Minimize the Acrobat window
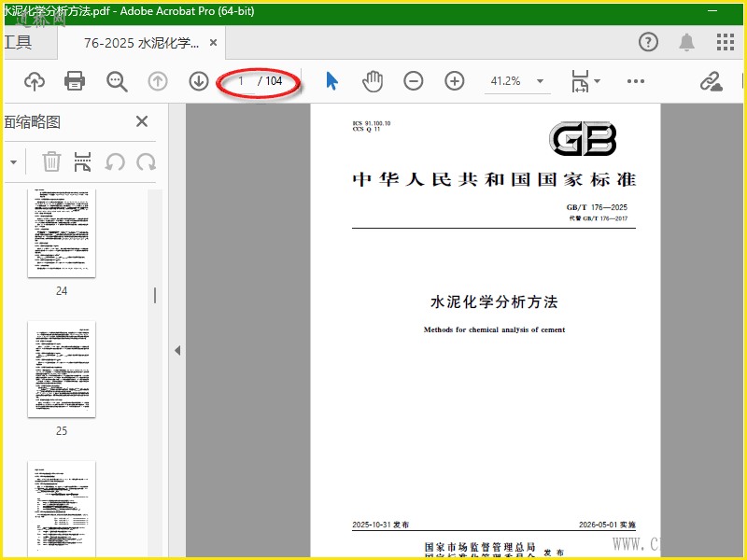Viewport: 747px width, 560px height. (x=712, y=11)
